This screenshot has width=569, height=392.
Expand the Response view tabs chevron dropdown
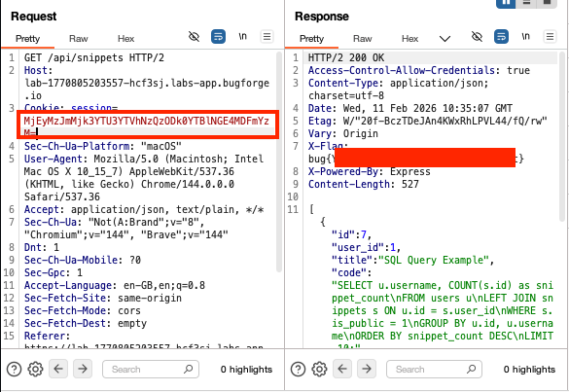pos(445,39)
